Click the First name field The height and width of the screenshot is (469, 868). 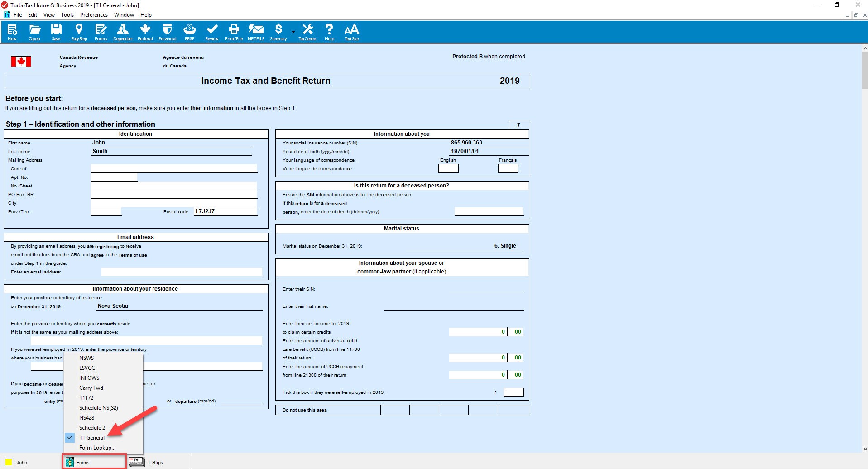coord(171,143)
